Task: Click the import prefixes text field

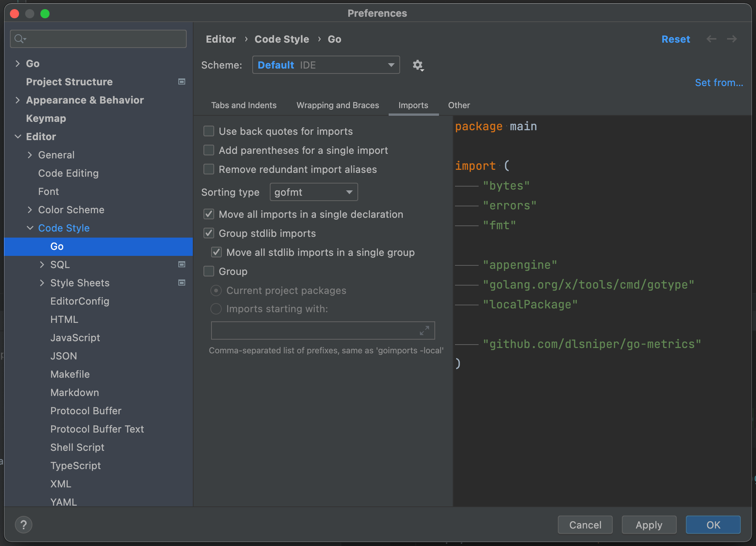Action: pos(323,330)
